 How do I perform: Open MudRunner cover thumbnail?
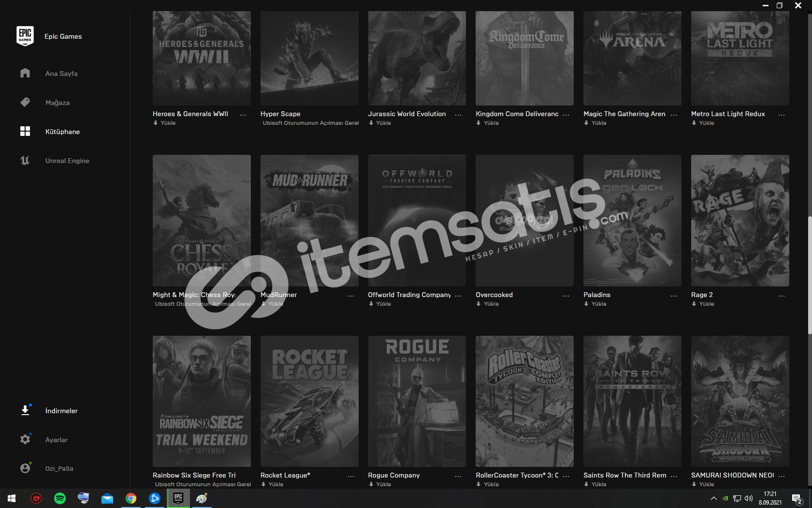coord(309,221)
